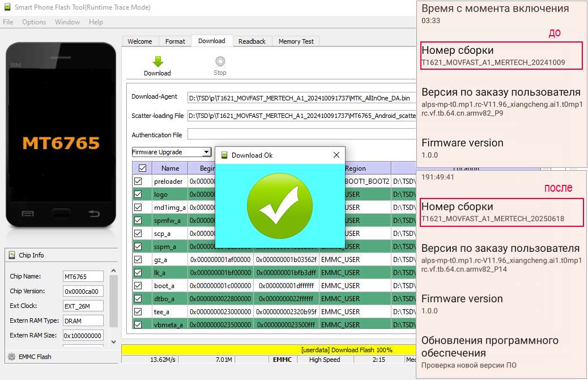Toggle the boot_a partition checkbox
Image resolution: width=588 pixels, height=380 pixels.
pos(138,286)
